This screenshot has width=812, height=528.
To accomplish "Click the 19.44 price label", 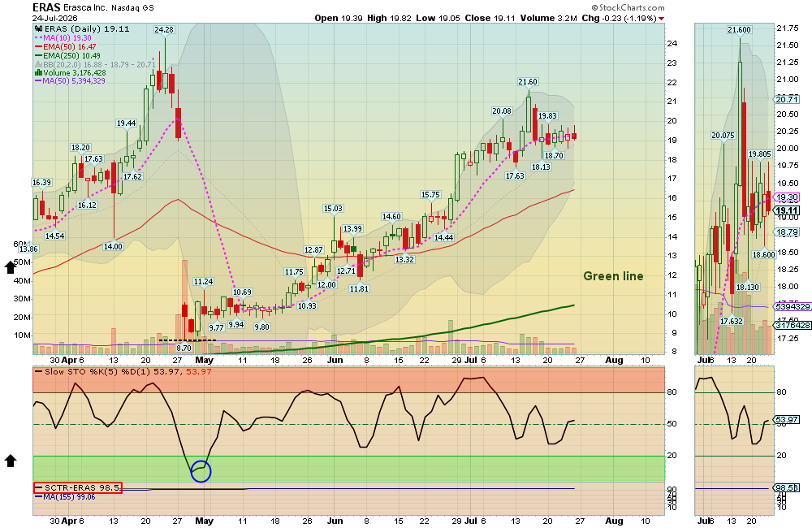I will [126, 123].
